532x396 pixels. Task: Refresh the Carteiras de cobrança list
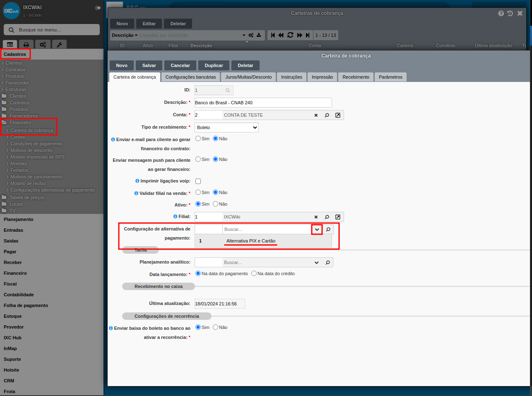[x=290, y=35]
